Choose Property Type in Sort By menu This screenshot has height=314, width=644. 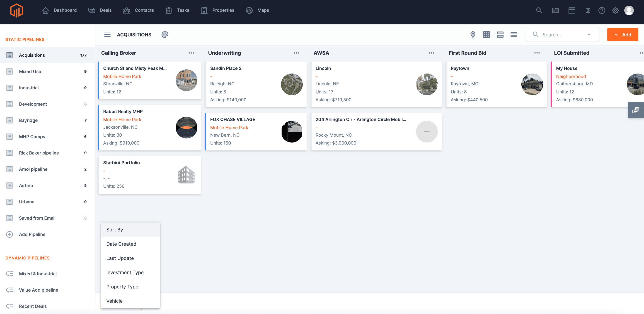[122, 287]
